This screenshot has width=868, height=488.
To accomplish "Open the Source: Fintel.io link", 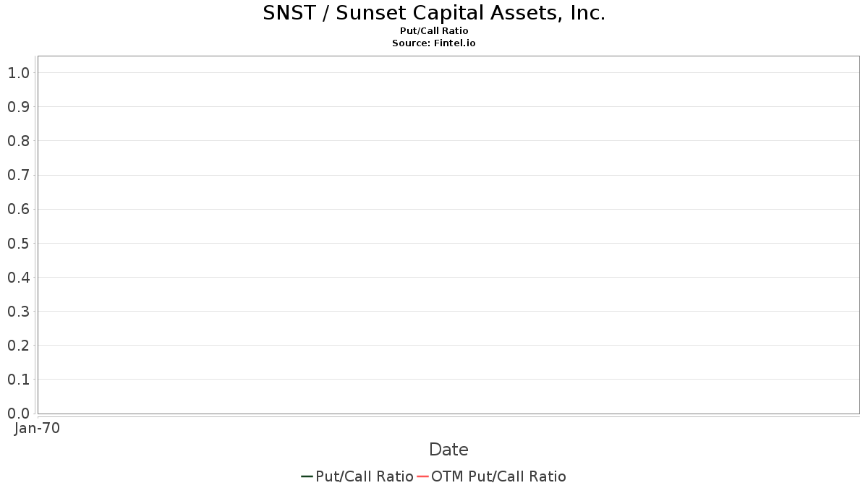I will (x=434, y=43).
